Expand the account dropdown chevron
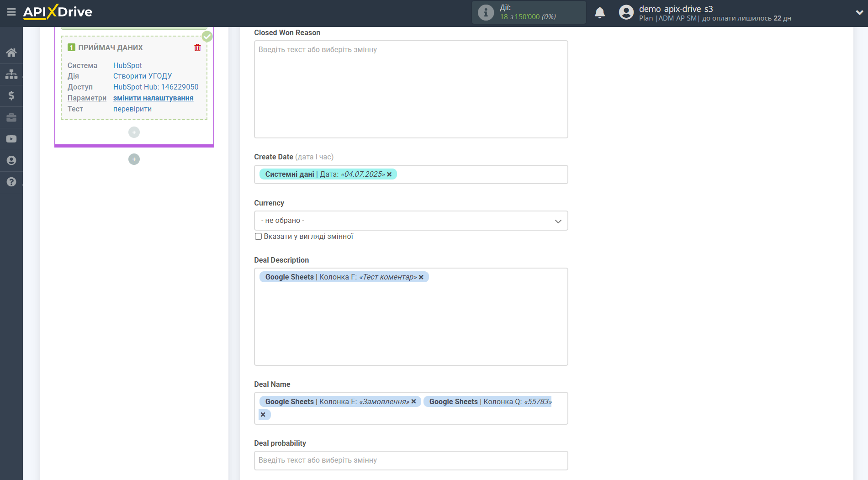The image size is (868, 480). tap(859, 13)
